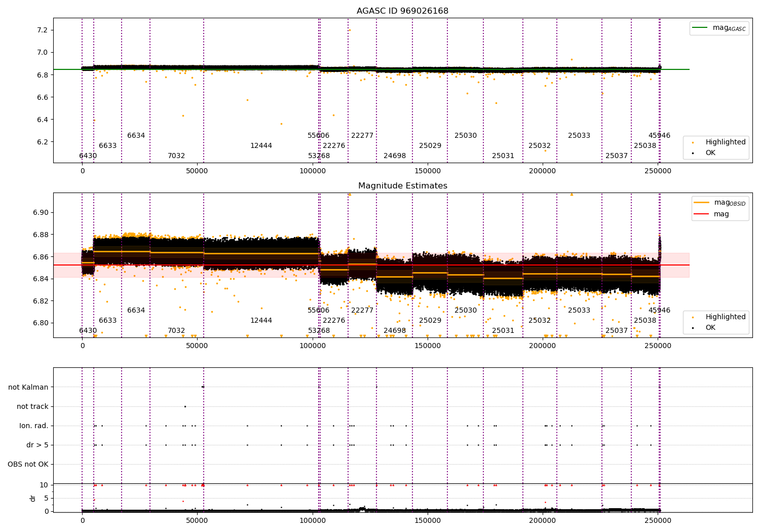Click the 5 tick on dr axis
The image size is (760, 532).
(x=47, y=498)
